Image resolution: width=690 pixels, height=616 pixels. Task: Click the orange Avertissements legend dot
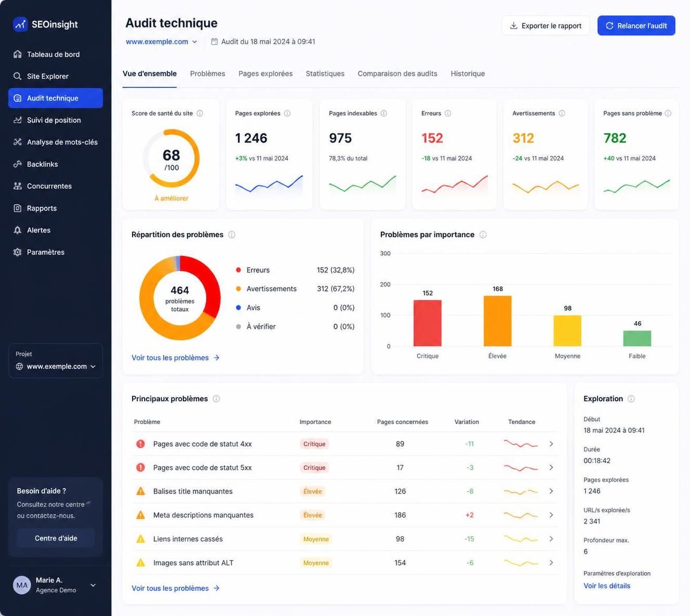[238, 289]
